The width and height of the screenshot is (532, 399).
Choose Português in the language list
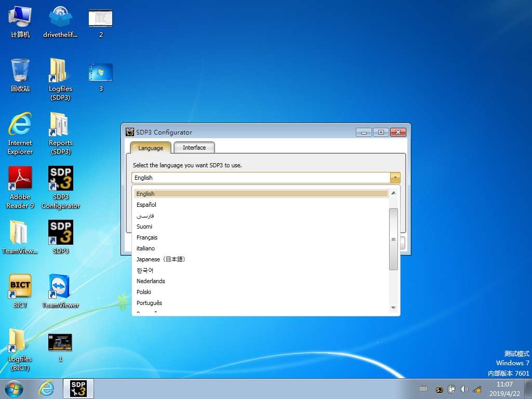pos(261,303)
